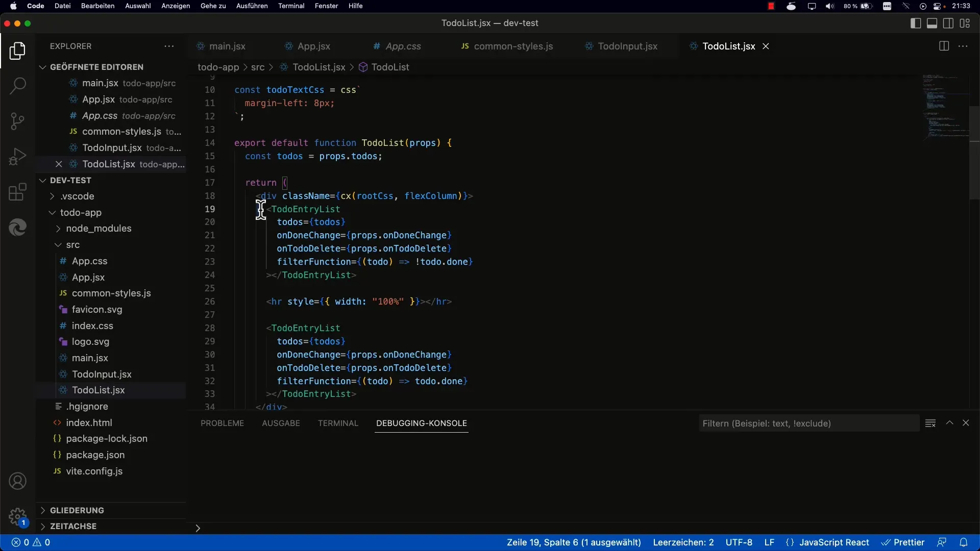
Task: Expand the ZEITACHSE section
Action: (73, 526)
